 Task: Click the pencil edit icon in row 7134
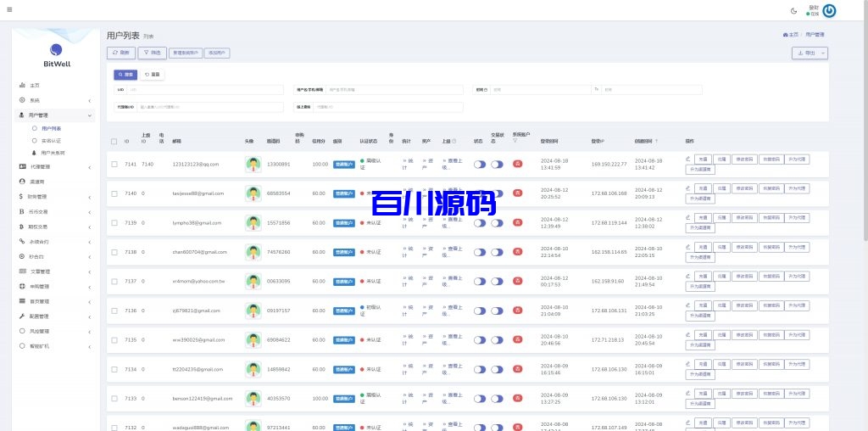[688, 364]
